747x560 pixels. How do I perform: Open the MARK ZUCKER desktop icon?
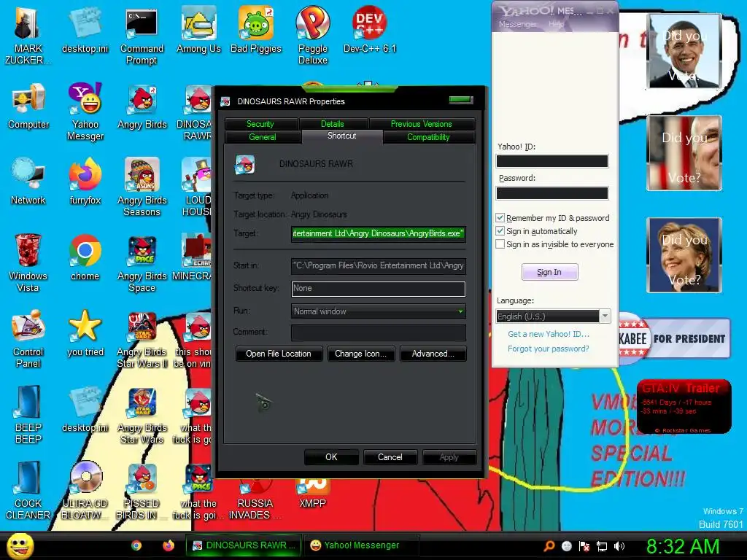coord(28,36)
